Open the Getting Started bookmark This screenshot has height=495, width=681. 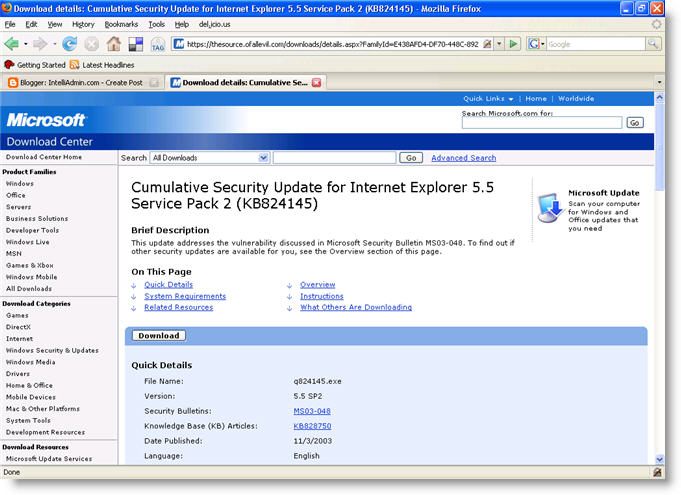pyautogui.click(x=35, y=65)
